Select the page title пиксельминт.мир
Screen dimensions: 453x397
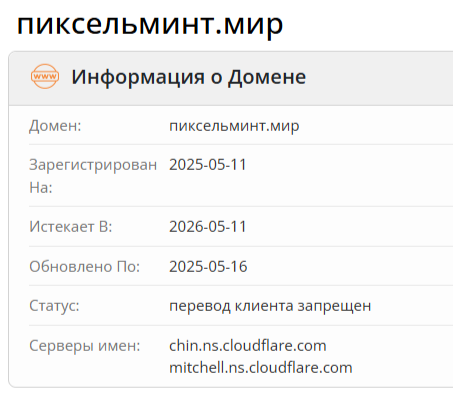tap(150, 25)
